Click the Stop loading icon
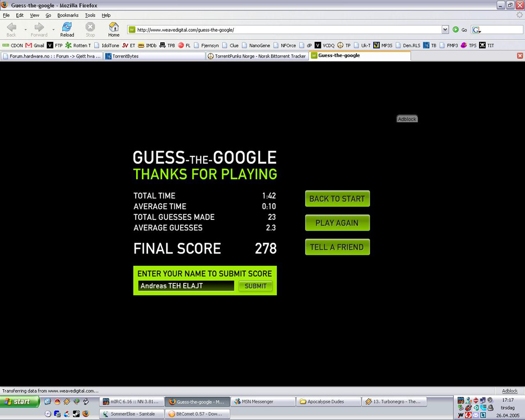Screen dimensions: 525x420 (90, 29)
